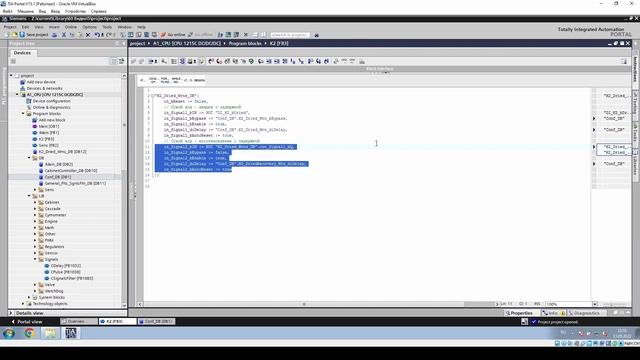Expand operand at code line 11
Image resolution: width=640 pixels, height=360 pixels.
tap(594, 147)
